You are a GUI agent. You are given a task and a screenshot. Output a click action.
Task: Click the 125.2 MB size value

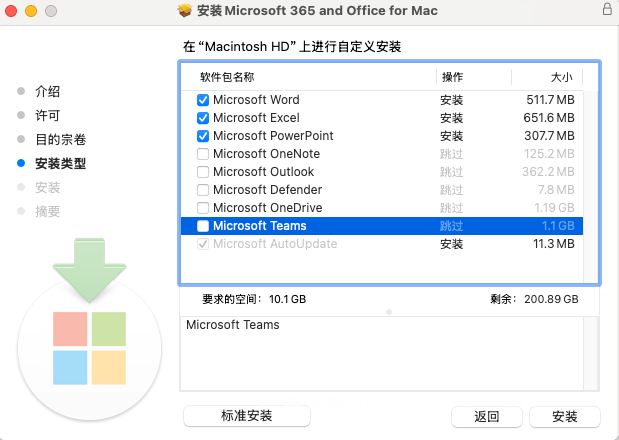(x=550, y=154)
